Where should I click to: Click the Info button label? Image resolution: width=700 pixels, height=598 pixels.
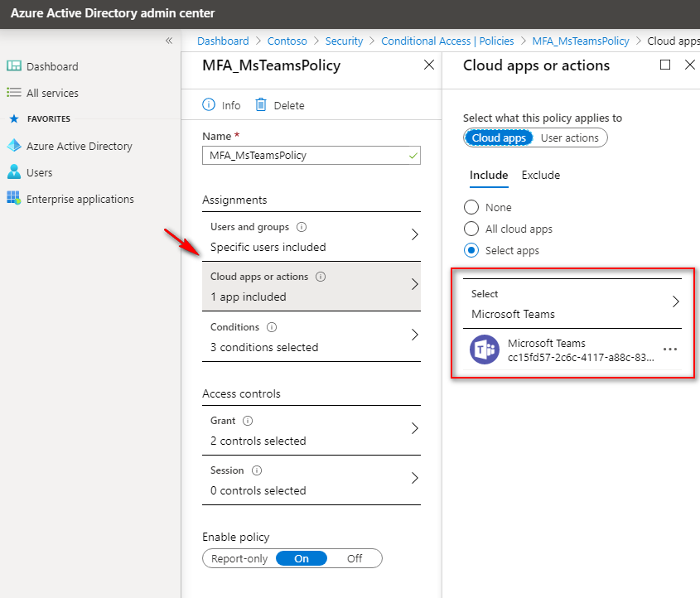231,105
